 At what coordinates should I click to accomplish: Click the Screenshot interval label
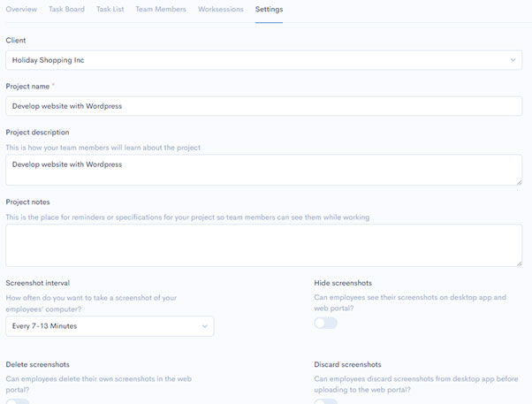coord(38,283)
